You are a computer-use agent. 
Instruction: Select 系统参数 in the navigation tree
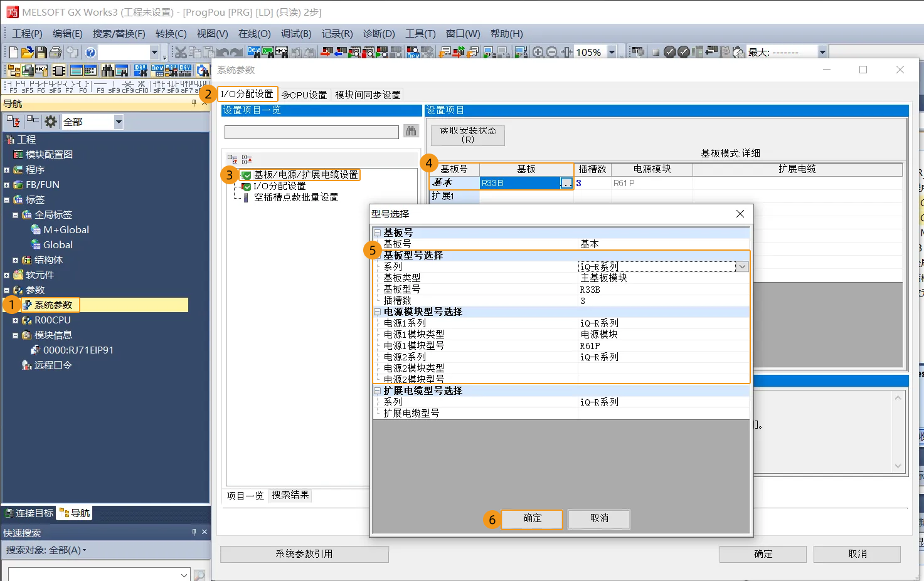point(53,305)
